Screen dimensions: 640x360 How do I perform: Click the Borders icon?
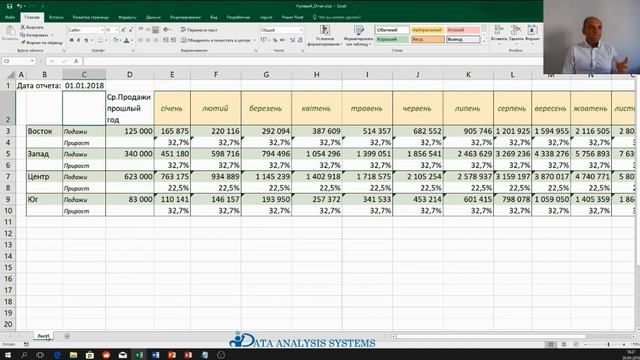[x=100, y=40]
